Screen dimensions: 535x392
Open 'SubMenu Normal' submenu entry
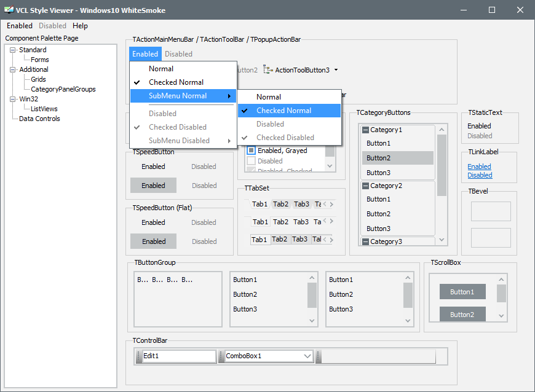tap(184, 96)
